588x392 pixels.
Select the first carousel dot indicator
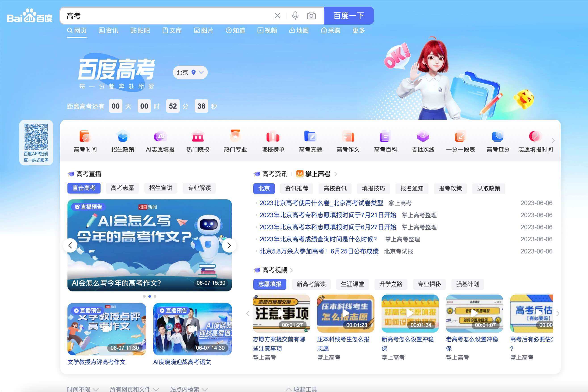tap(144, 296)
